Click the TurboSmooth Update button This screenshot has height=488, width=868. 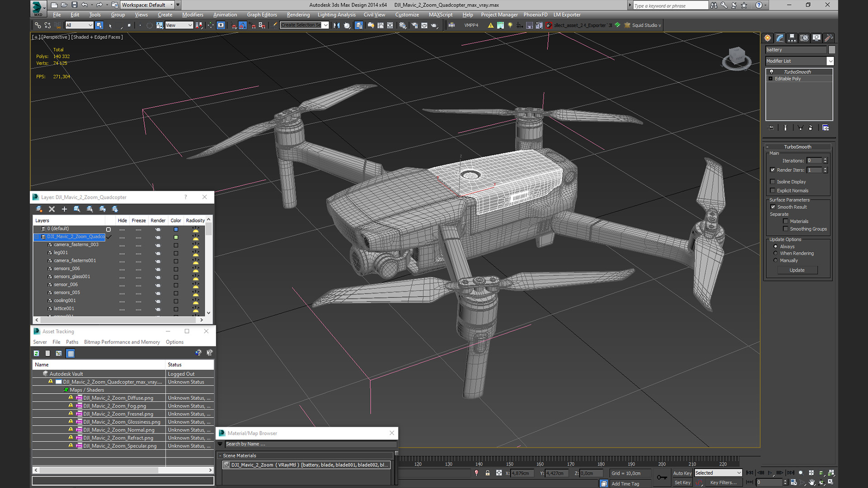[x=797, y=270]
